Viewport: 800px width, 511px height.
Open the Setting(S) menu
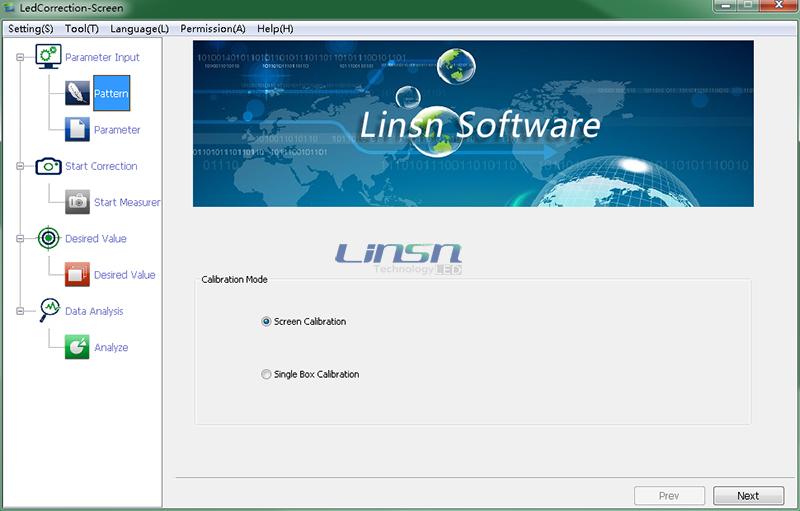(x=30, y=28)
